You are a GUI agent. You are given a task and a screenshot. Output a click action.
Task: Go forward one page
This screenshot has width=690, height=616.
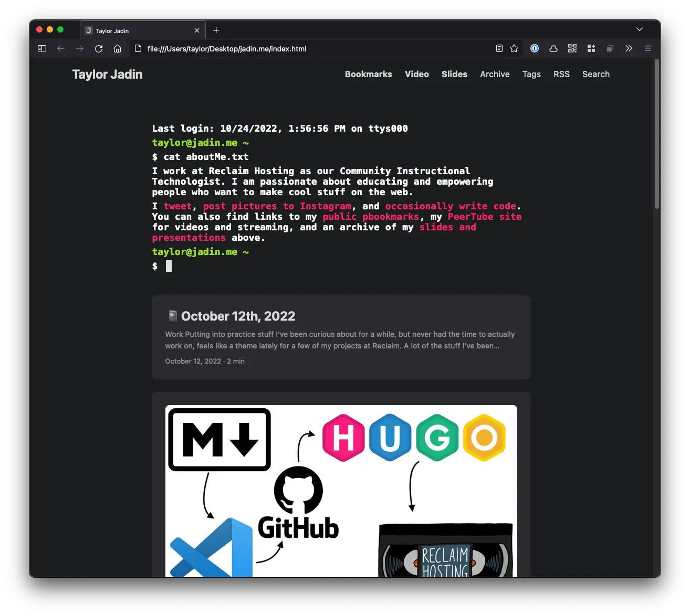pos(80,48)
